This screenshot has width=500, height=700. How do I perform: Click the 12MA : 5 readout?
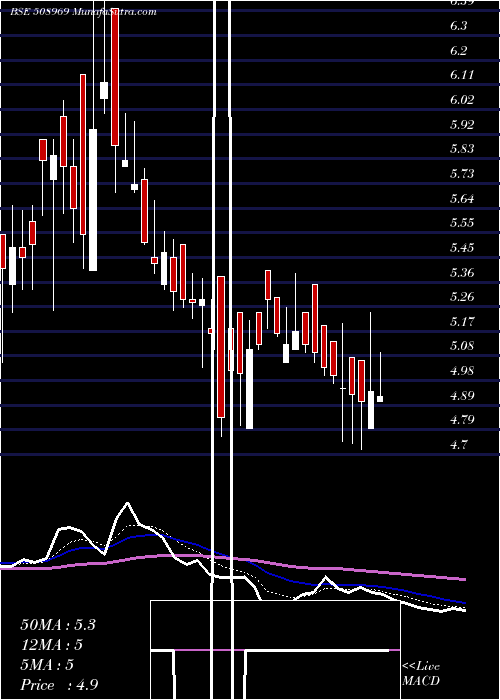pos(52,645)
